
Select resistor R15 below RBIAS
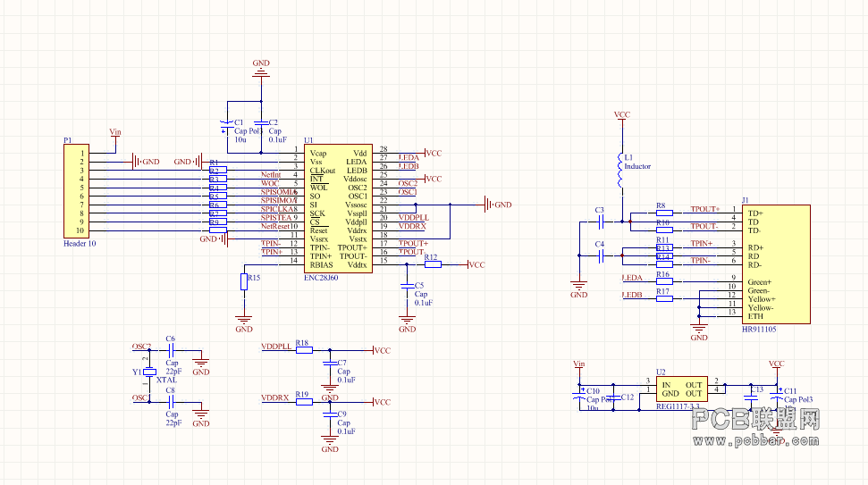244,281
